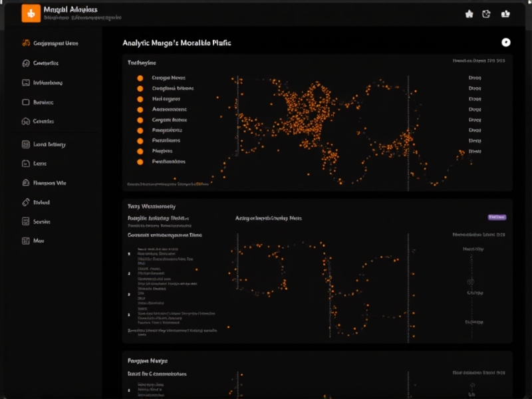Screen dimensions: 532x399
Task: Click the circular options icon in the Analytics panel header
Action: tap(506, 42)
